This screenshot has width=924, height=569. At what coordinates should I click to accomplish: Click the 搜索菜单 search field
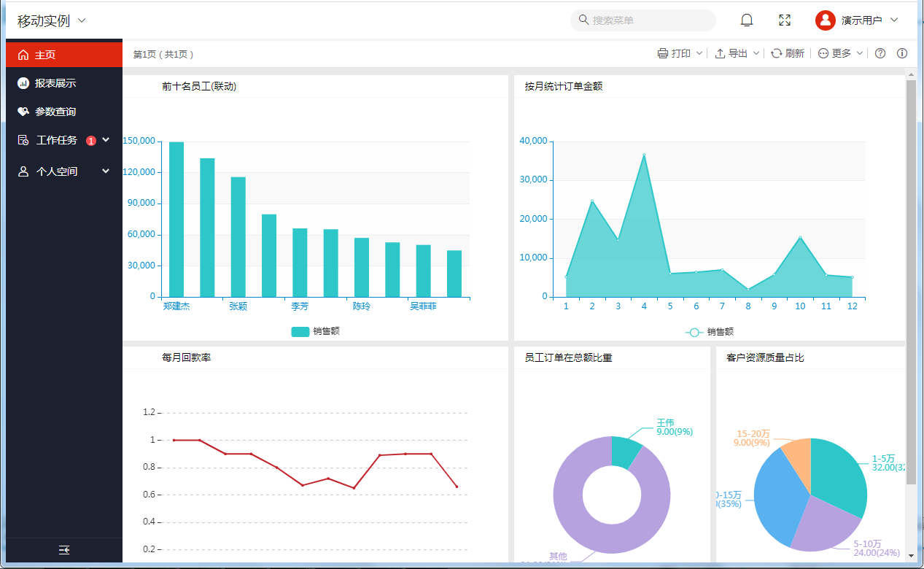(649, 20)
